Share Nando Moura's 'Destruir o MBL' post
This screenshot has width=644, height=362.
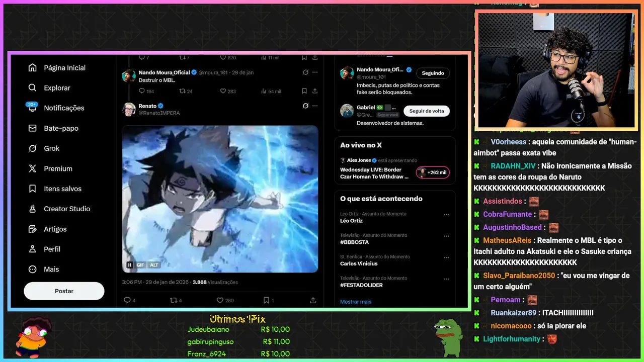click(315, 91)
